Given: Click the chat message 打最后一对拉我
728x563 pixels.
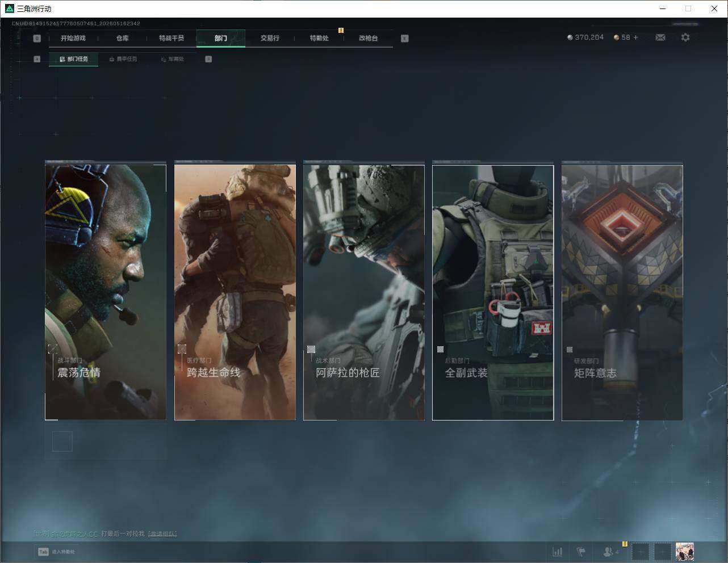Looking at the screenshot, I should point(123,534).
